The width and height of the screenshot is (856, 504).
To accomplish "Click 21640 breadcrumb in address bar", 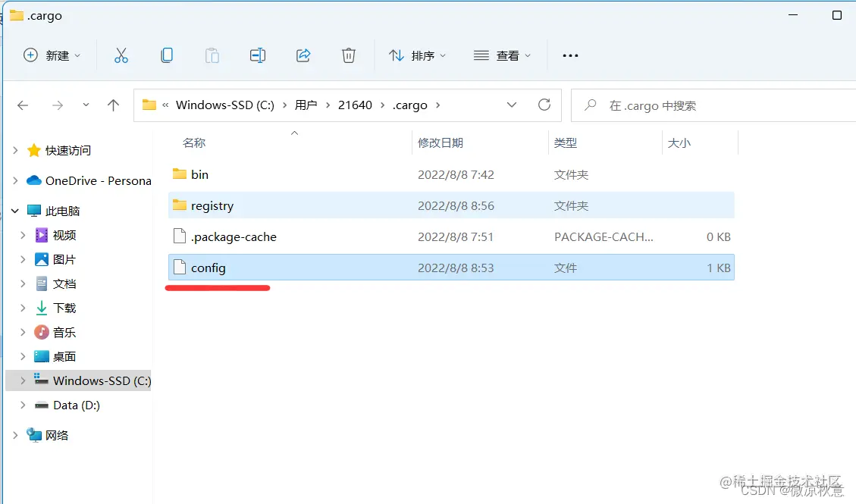I will click(x=355, y=105).
